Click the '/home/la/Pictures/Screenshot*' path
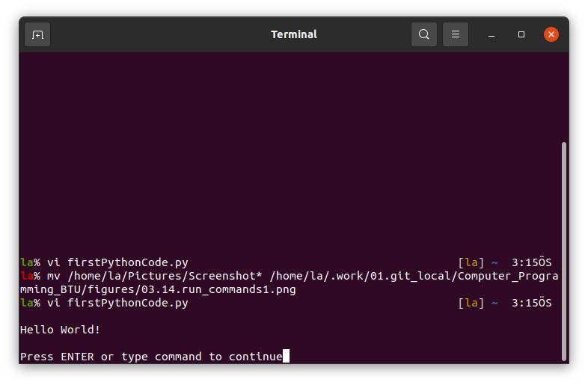 click(165, 276)
